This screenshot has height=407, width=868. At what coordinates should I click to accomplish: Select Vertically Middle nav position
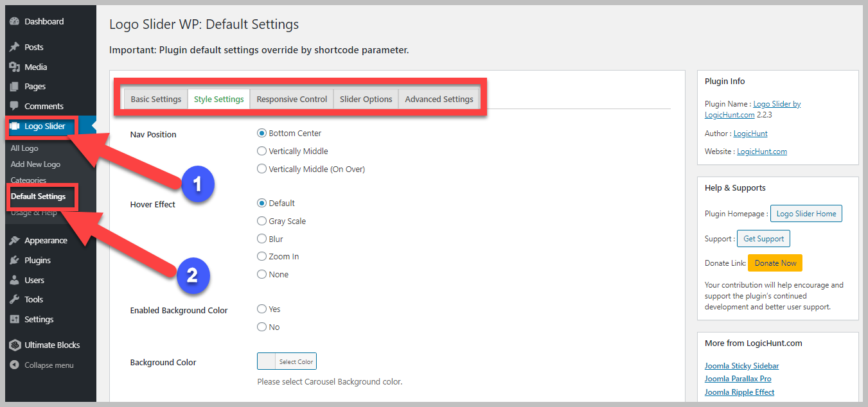(x=261, y=152)
